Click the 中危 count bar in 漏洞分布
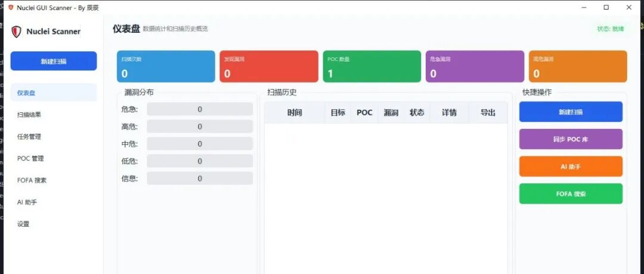Screen dimensions: 644x274 click(x=200, y=144)
